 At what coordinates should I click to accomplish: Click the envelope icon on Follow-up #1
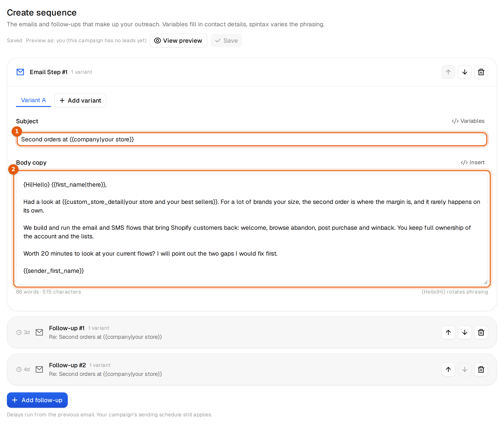39,332
